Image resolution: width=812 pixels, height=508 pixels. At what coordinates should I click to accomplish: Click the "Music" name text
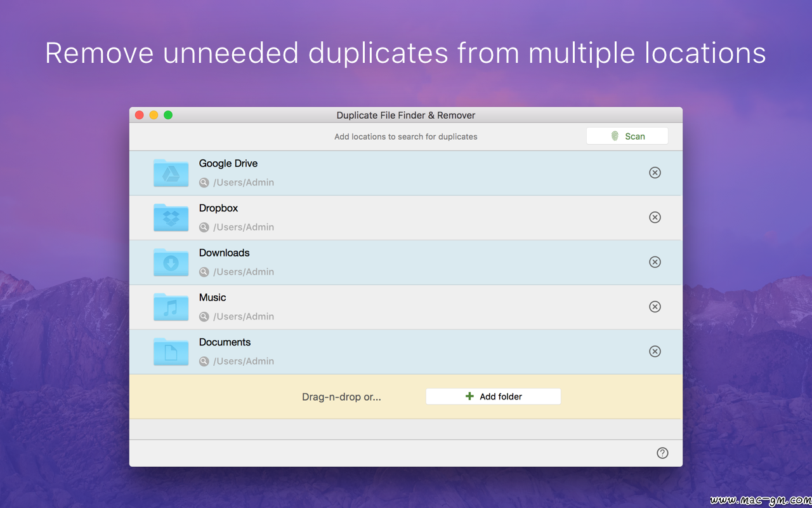click(x=213, y=297)
